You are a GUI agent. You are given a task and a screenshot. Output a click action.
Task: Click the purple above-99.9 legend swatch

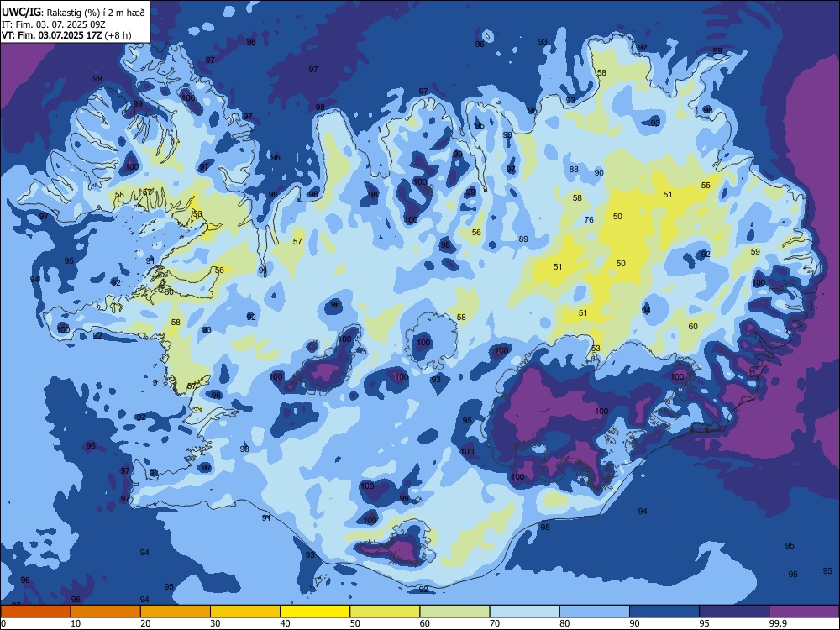click(x=804, y=612)
